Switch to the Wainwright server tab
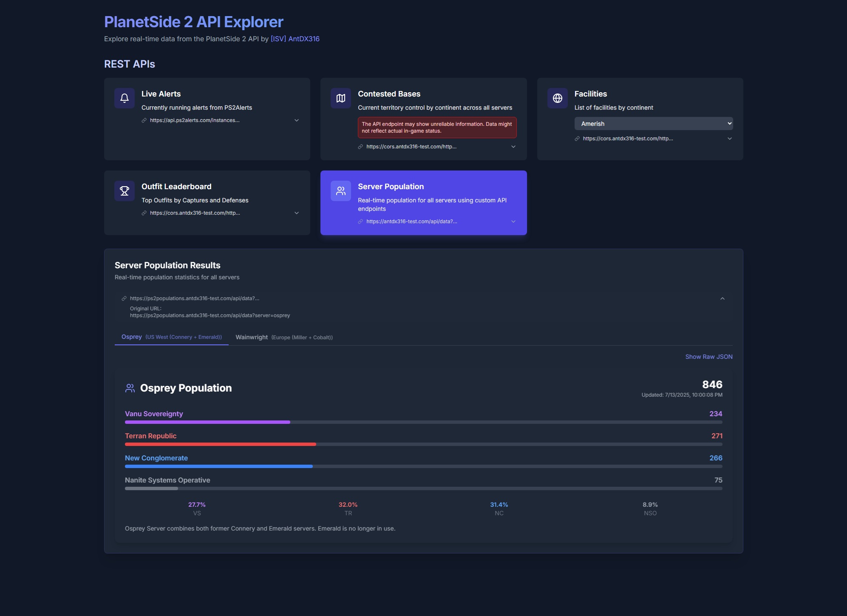Image resolution: width=847 pixels, height=616 pixels. pyautogui.click(x=284, y=337)
